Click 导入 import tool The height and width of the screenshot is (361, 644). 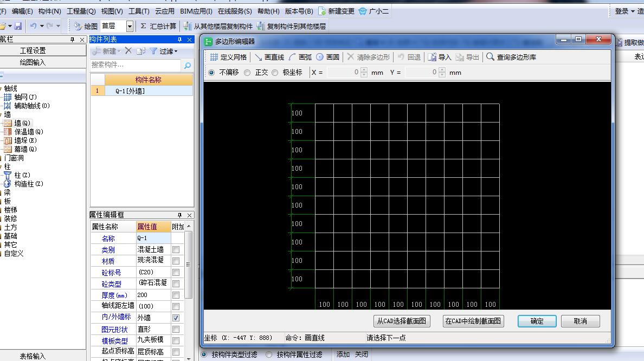[440, 57]
